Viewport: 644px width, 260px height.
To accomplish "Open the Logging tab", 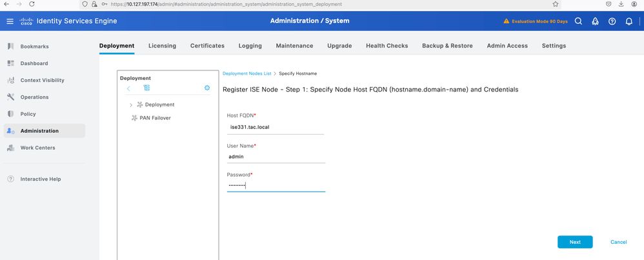I will 250,46.
